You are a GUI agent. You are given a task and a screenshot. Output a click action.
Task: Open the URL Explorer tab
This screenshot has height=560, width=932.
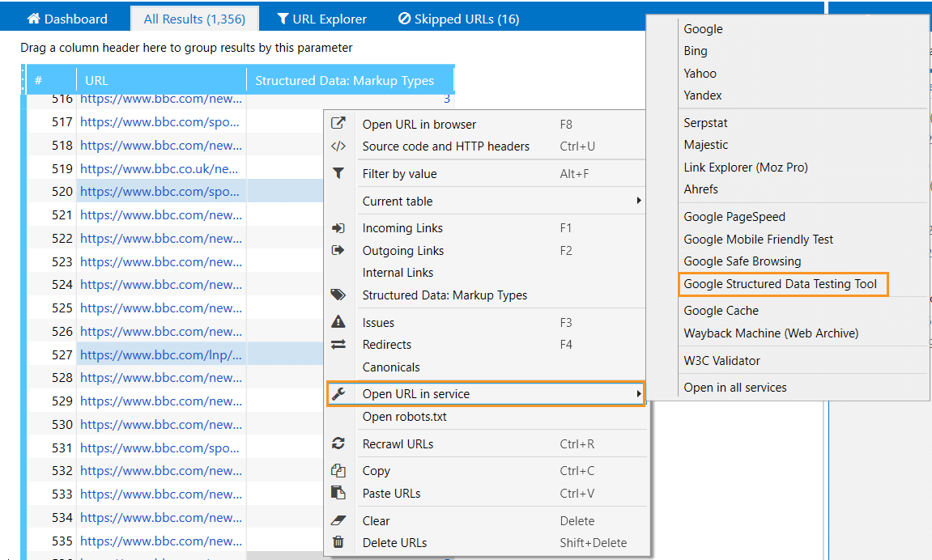point(322,19)
